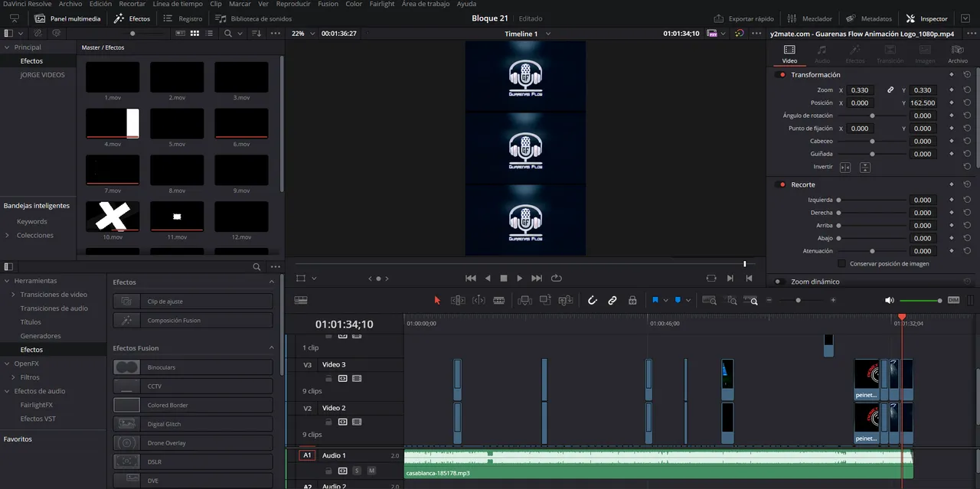Click the Full extent zoom icon
The image size is (980, 489).
(x=710, y=301)
